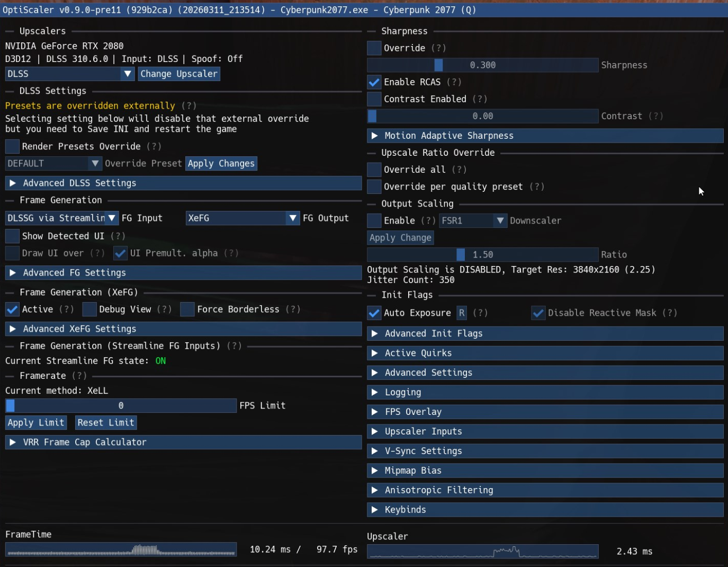Open the DLSS upscaler dropdown

70,74
